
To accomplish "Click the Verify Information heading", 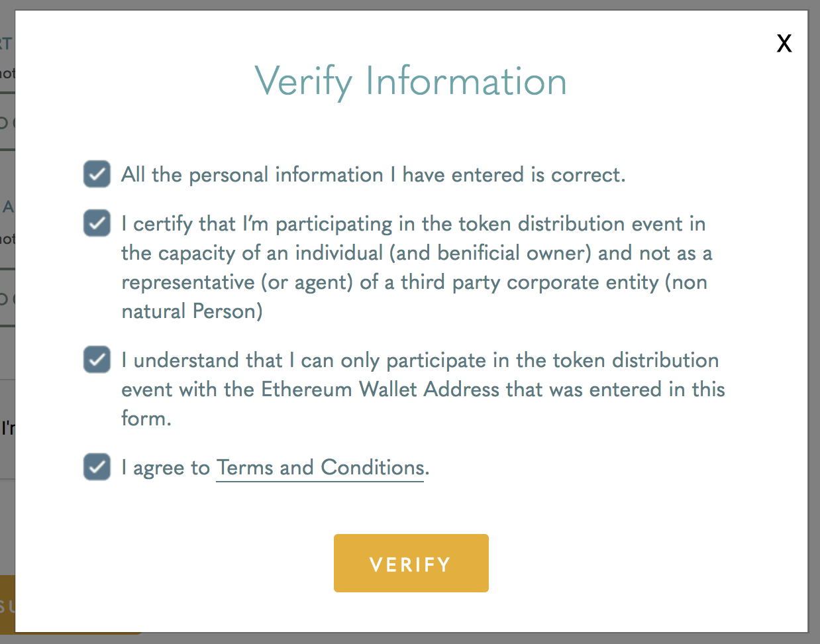I will [411, 81].
